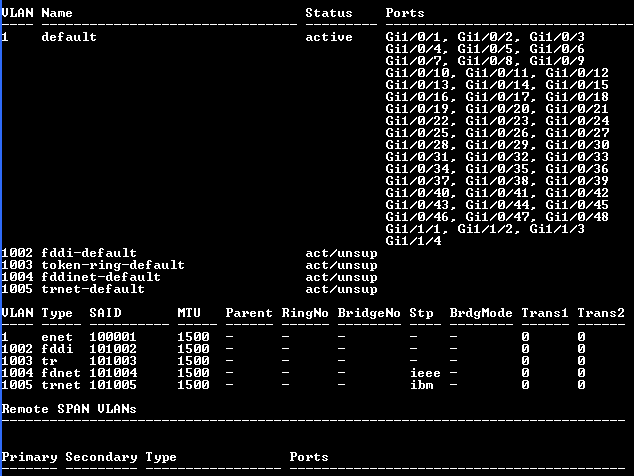Screen dimensions: 634x476
Task: Click the 'SAID' column header
Action: point(105,313)
